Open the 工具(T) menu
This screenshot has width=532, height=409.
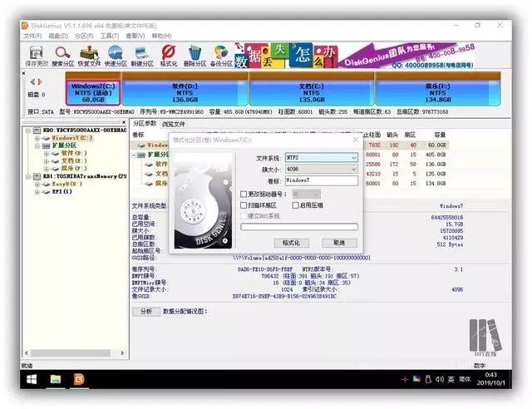point(109,36)
